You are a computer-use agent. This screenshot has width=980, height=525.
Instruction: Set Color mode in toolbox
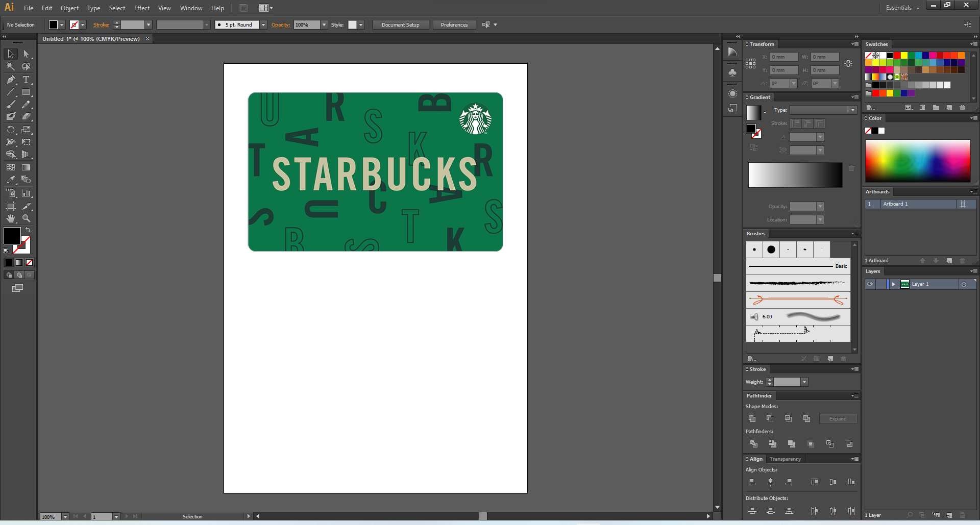click(9, 263)
